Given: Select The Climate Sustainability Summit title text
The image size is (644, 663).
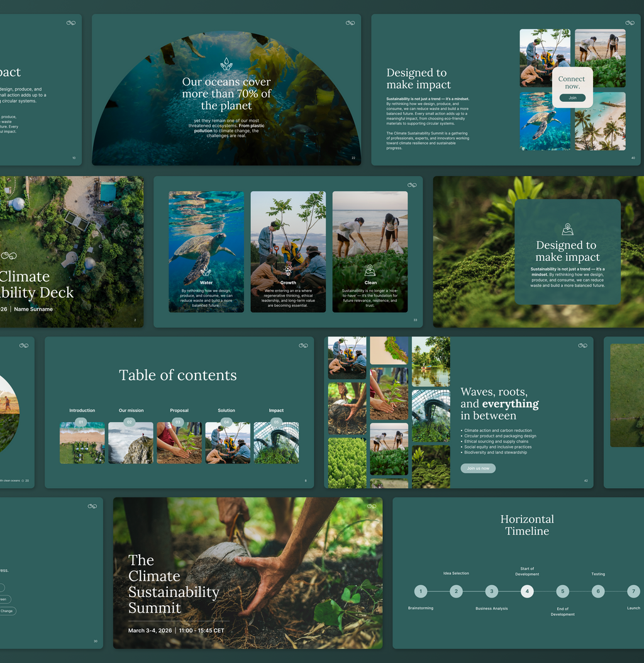Looking at the screenshot, I should 174,584.
